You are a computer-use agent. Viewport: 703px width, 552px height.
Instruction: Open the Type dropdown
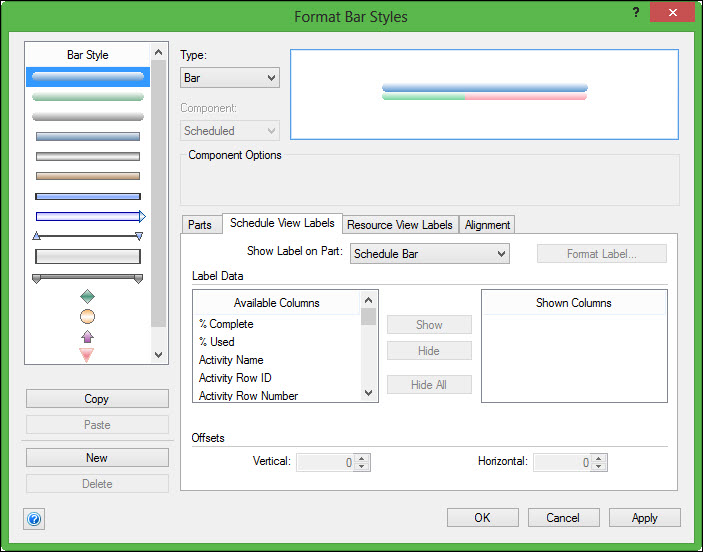(x=230, y=78)
